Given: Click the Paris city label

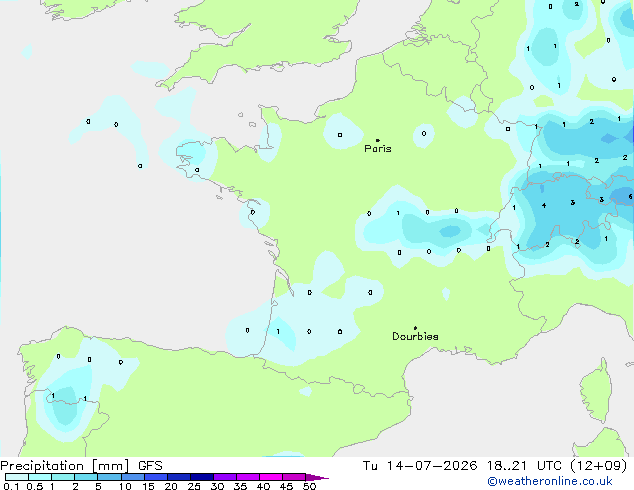Looking at the screenshot, I should pos(378,148).
